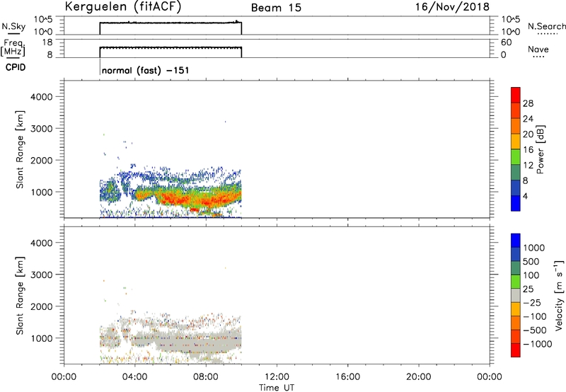The height and width of the screenshot is (392, 566).
Task: Click the Velocity colorbar value '-25'
Action: 531,302
